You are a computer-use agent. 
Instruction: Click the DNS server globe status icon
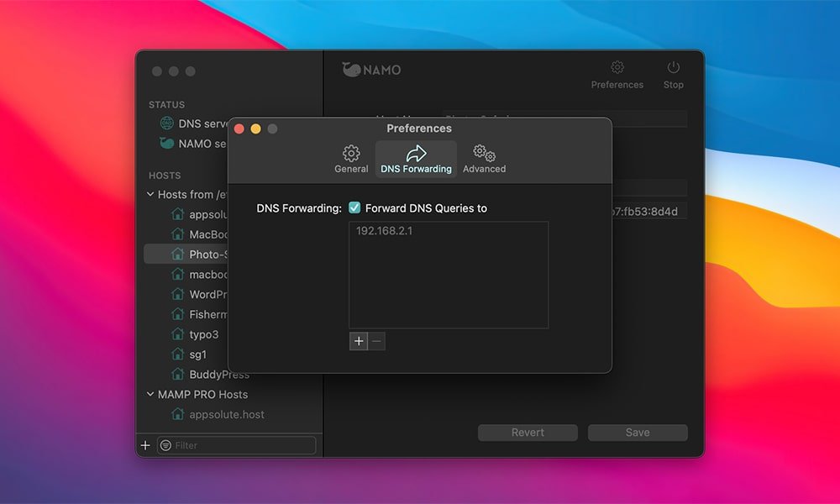[x=167, y=123]
